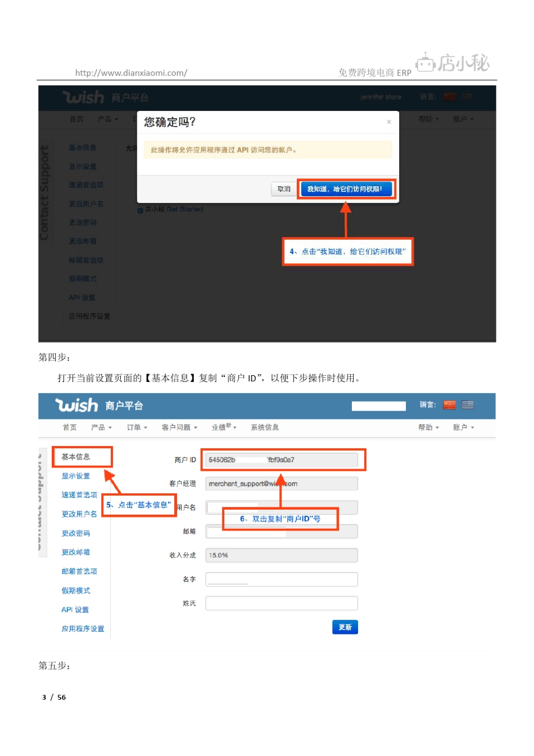Expand 账户 dropdown on the basic info page
Viewport: 534px width, 756px height.
(x=464, y=427)
